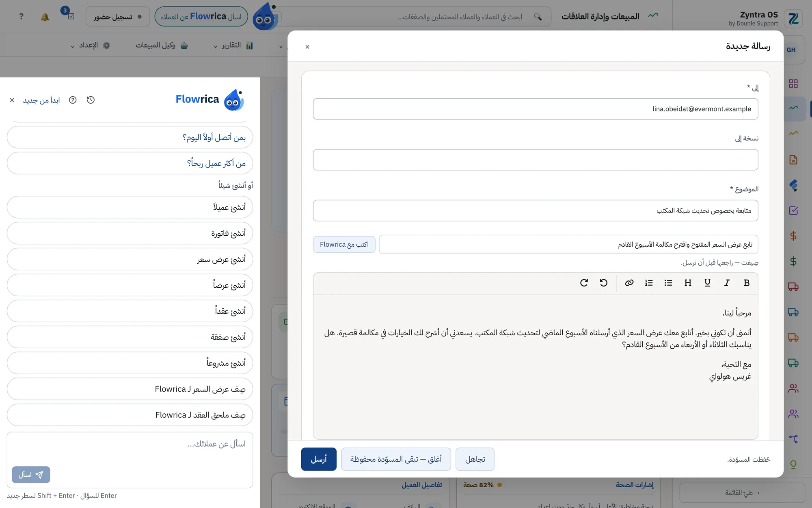Open the document icon in the sidebar
This screenshot has height=508, width=812.
pos(793,160)
